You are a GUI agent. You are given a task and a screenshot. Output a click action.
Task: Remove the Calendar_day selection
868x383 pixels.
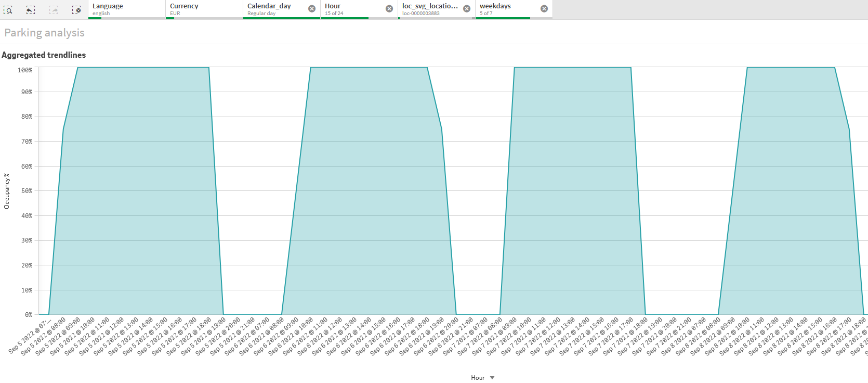(x=312, y=9)
